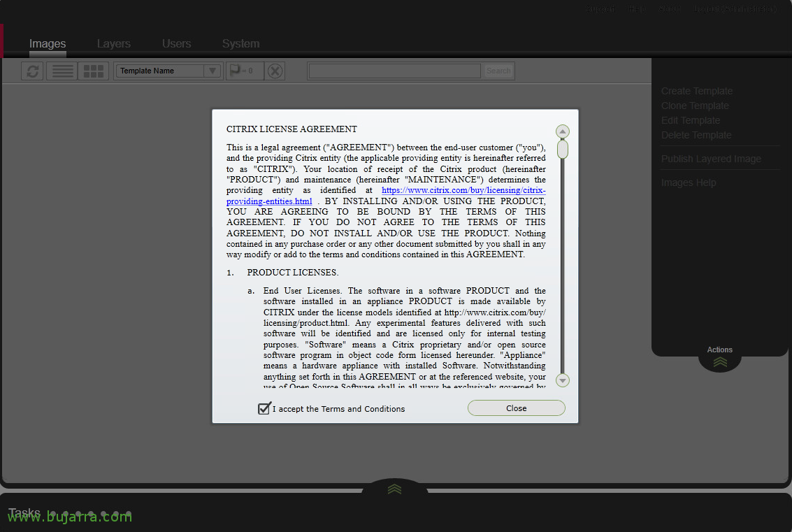Click the refresh icon in the toolbar
Screen dimensions: 792x532
pyautogui.click(x=33, y=71)
